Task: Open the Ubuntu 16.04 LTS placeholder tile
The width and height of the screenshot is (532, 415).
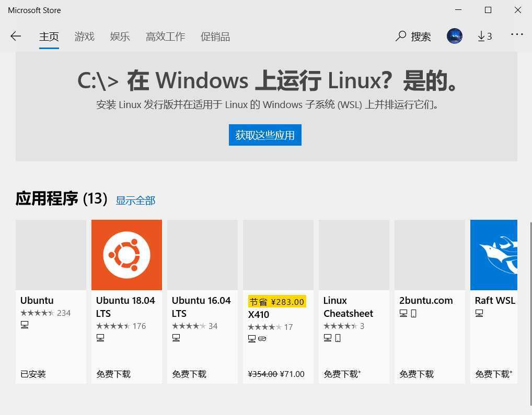Action: (202, 255)
